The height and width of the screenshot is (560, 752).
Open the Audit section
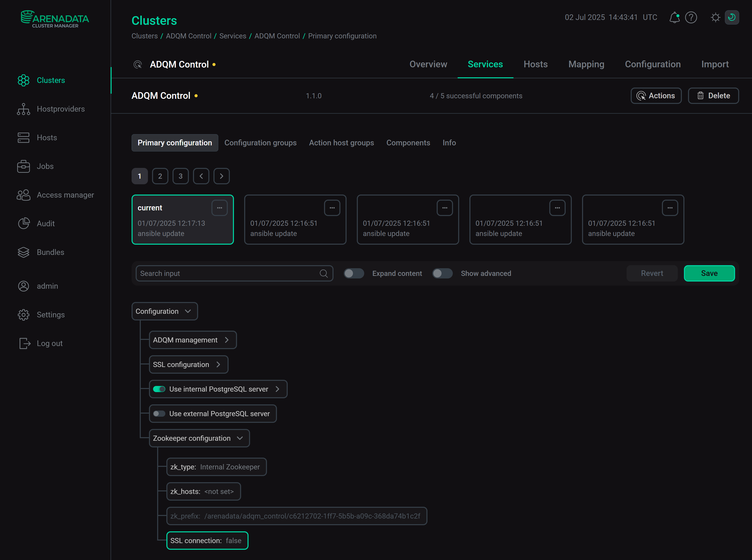tap(45, 223)
